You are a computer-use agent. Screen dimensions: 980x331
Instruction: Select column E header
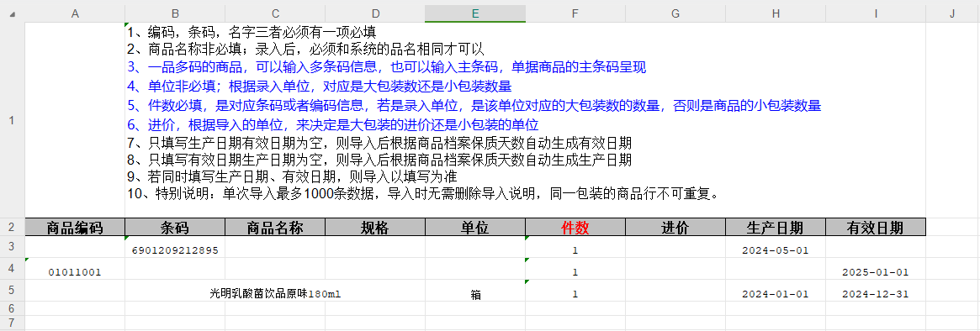pos(475,13)
